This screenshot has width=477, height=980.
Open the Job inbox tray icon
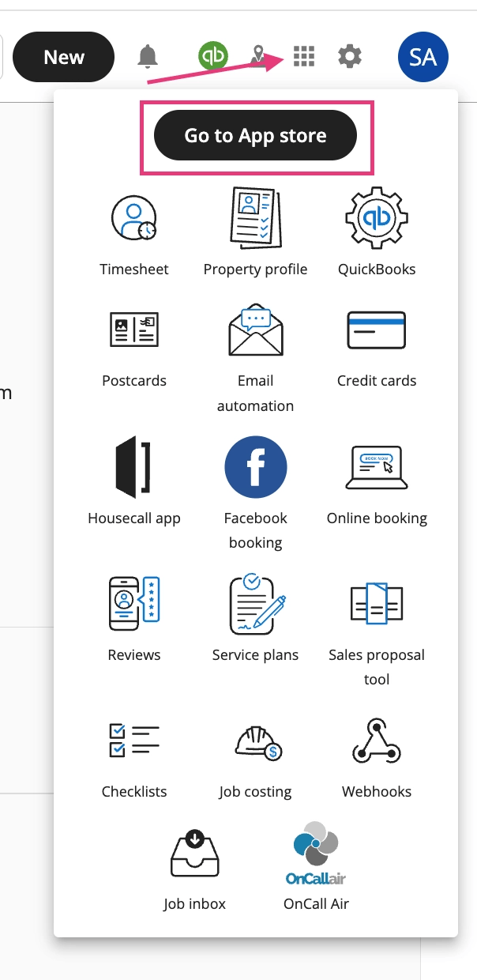[x=194, y=852]
